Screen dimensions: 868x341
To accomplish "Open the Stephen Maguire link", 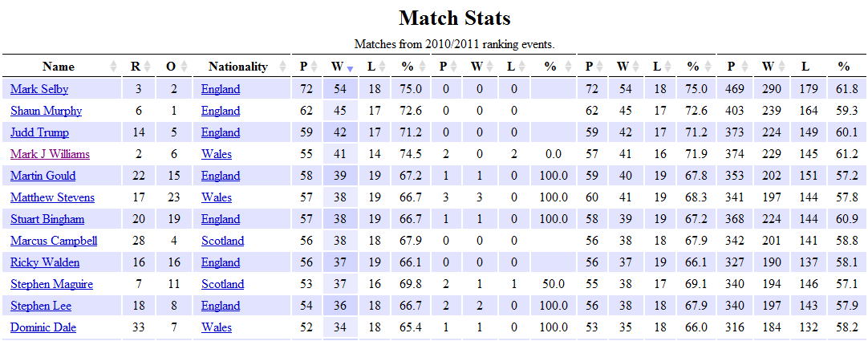I will coord(51,284).
